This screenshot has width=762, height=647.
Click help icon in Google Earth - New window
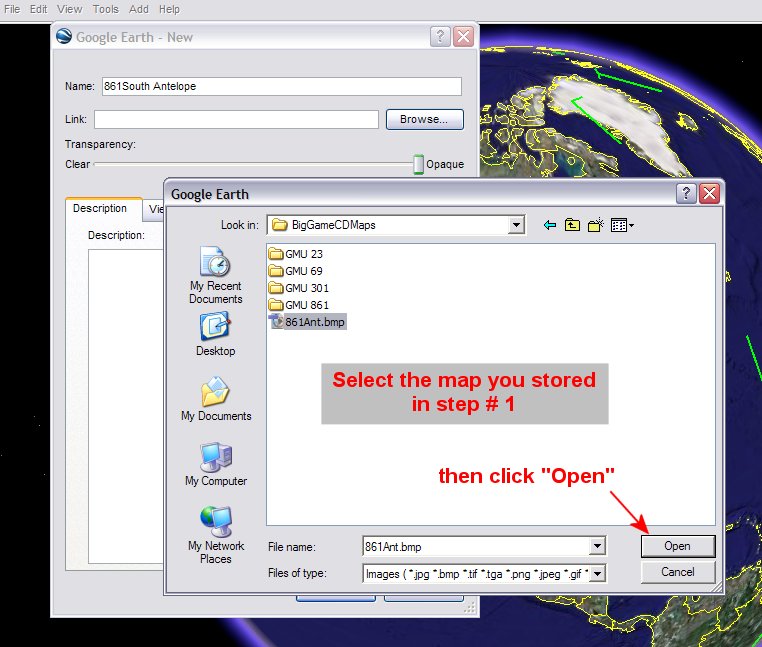(440, 36)
